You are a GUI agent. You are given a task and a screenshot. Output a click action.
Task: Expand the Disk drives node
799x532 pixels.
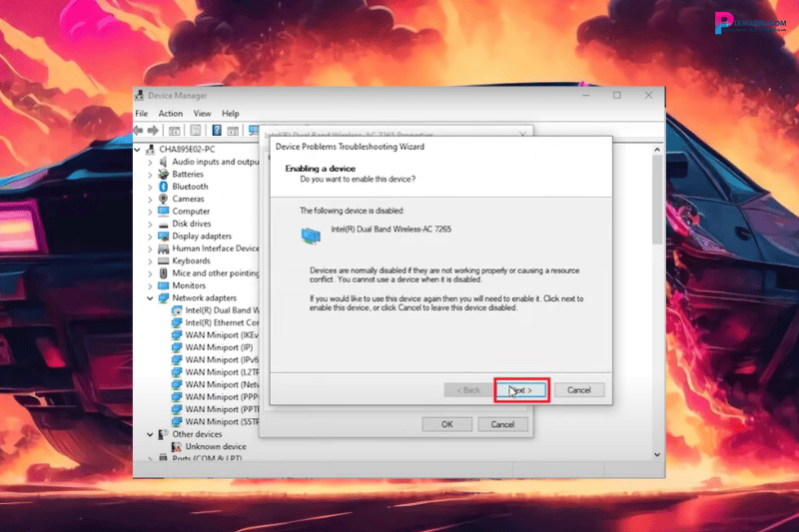coord(151,224)
